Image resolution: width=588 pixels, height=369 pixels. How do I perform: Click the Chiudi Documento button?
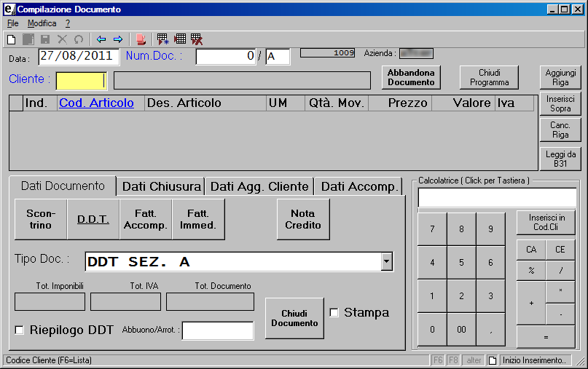coord(294,318)
